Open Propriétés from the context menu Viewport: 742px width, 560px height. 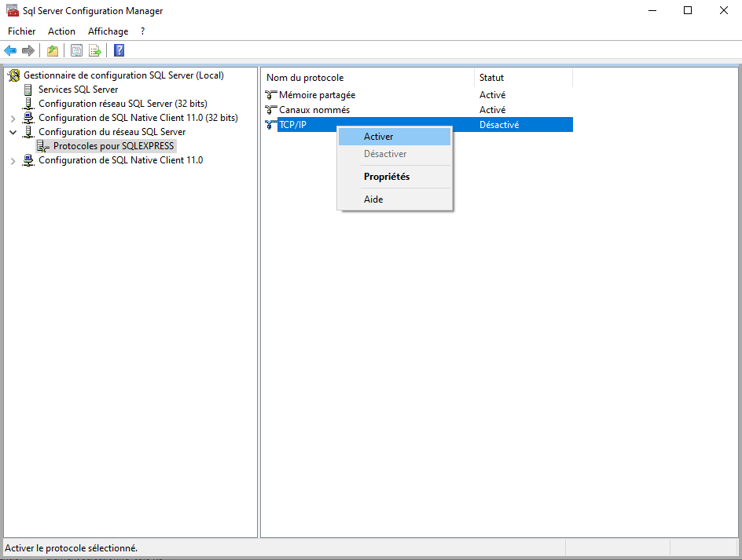(x=387, y=177)
